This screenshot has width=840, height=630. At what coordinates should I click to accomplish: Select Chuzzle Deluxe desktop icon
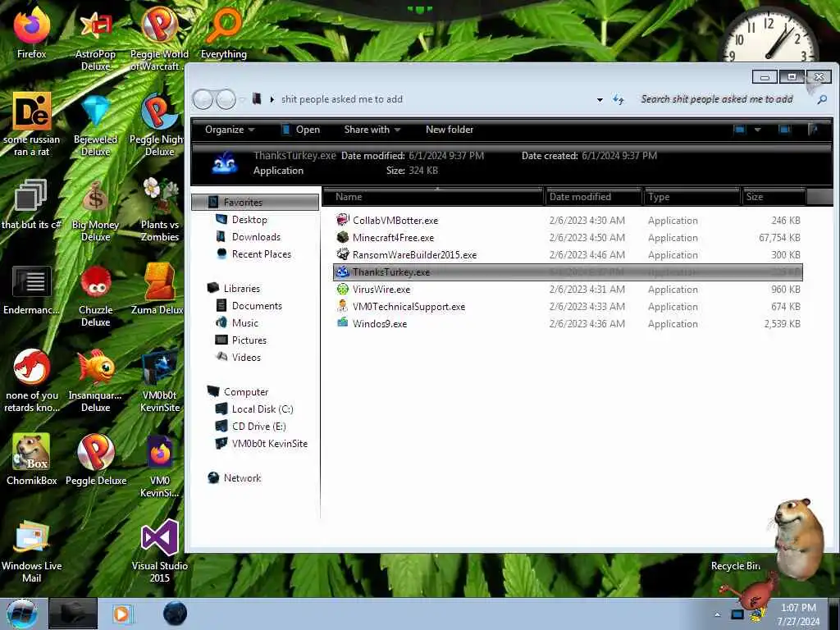tap(95, 295)
